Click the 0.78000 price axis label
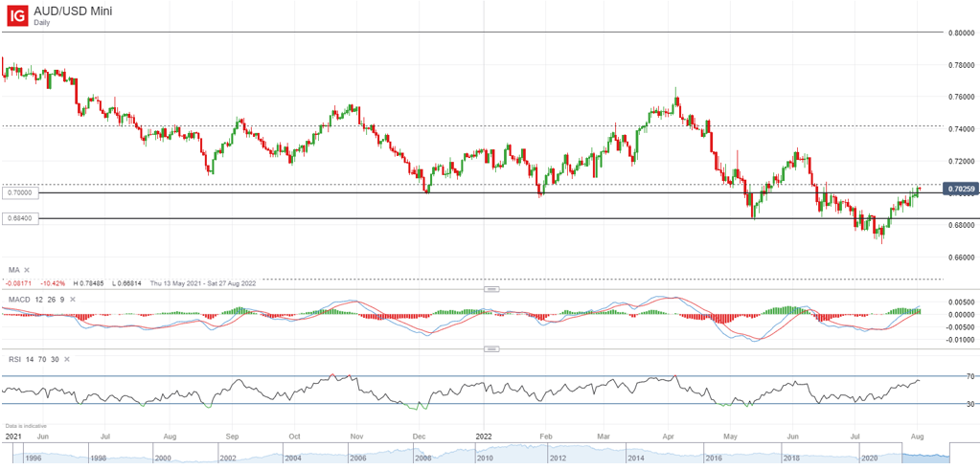Image resolution: width=980 pixels, height=470 pixels. click(x=961, y=65)
